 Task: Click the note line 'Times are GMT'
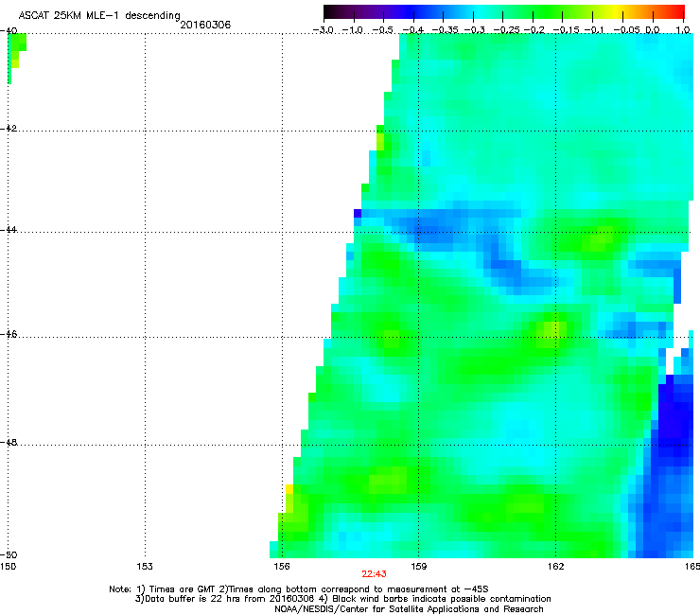(299, 589)
